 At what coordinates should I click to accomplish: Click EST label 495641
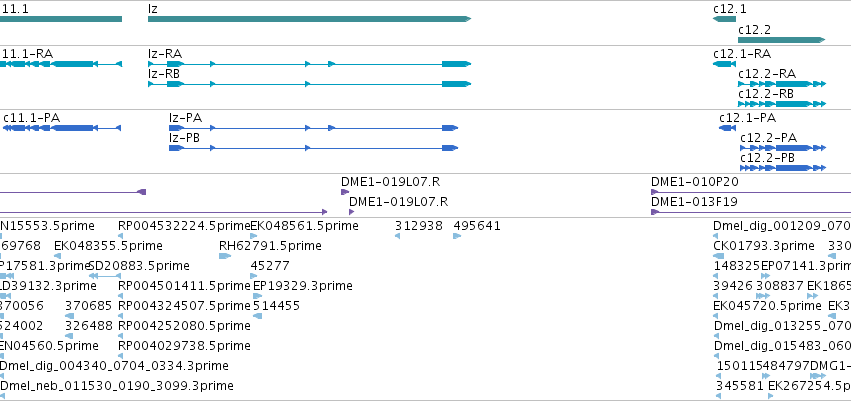[477, 226]
